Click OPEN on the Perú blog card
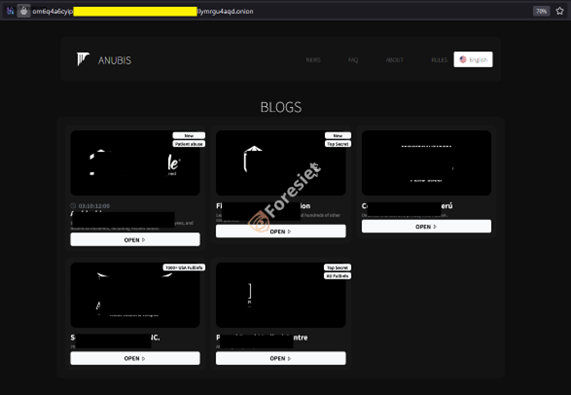The image size is (571, 395). click(426, 226)
